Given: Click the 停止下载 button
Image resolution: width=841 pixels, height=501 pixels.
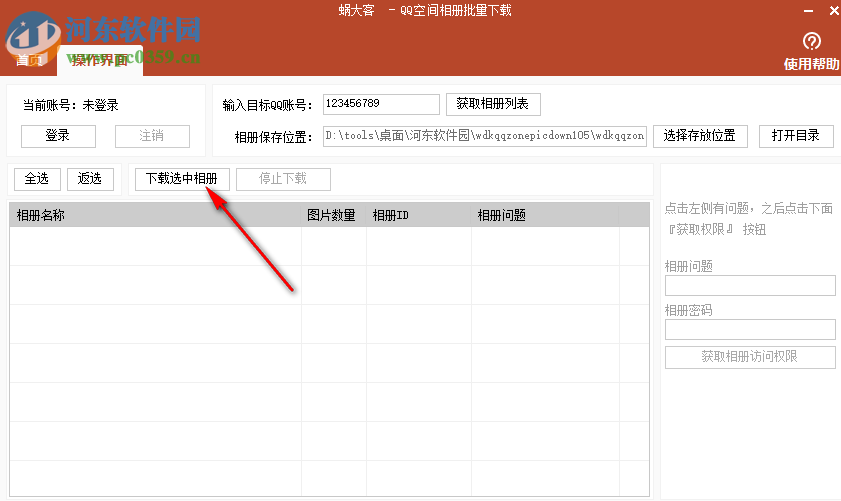Looking at the screenshot, I should pyautogui.click(x=283, y=179).
